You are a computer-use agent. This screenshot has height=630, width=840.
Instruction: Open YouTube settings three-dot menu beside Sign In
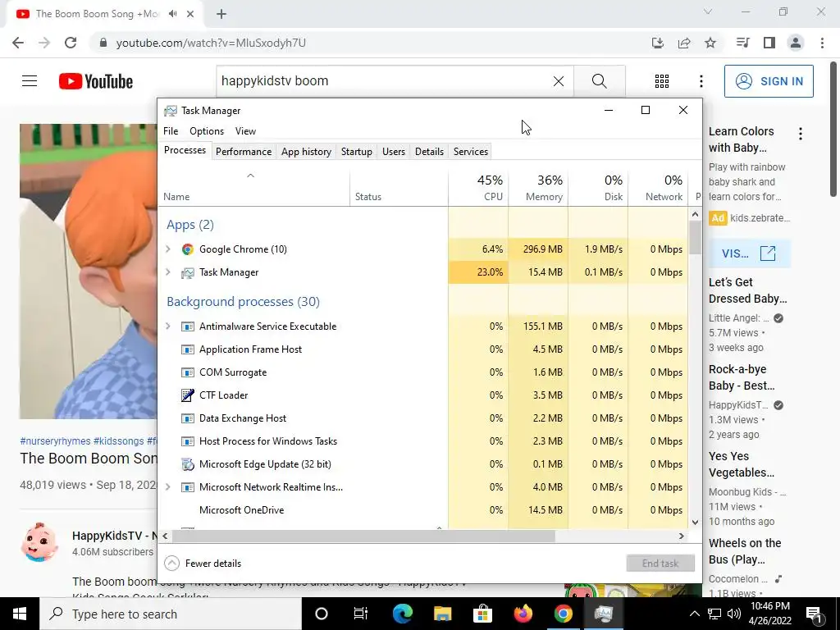click(x=701, y=81)
